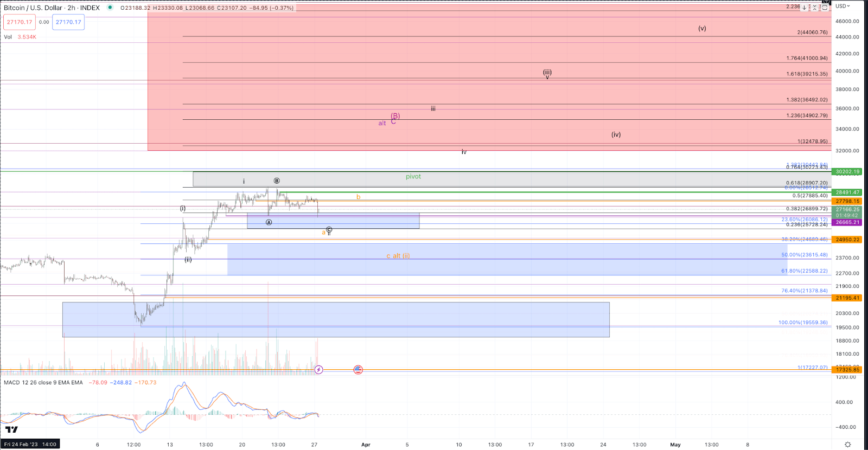
Task: Click the (iv) wave label
Action: point(616,134)
